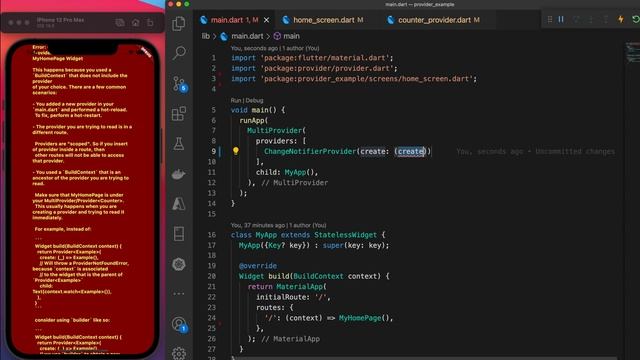The width and height of the screenshot is (640, 360).
Task: Open the Docker whale view
Action: click(x=179, y=174)
